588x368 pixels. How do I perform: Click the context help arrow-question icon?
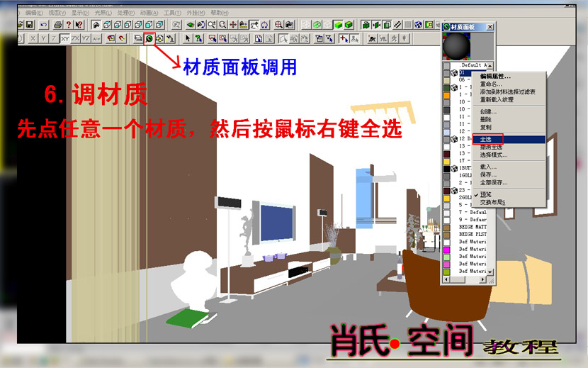coord(79,25)
